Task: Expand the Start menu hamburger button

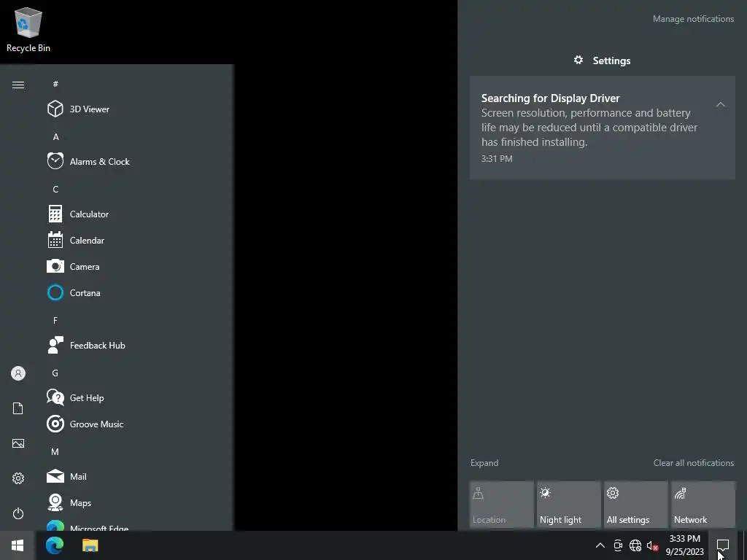Action: point(18,85)
